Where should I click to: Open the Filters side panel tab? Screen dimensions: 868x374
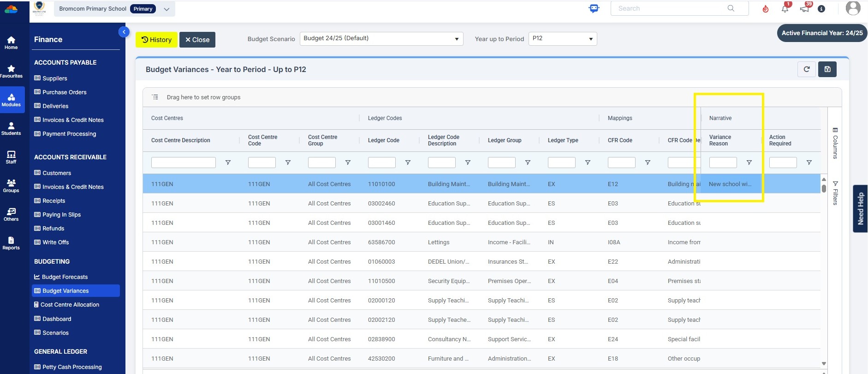(x=835, y=193)
